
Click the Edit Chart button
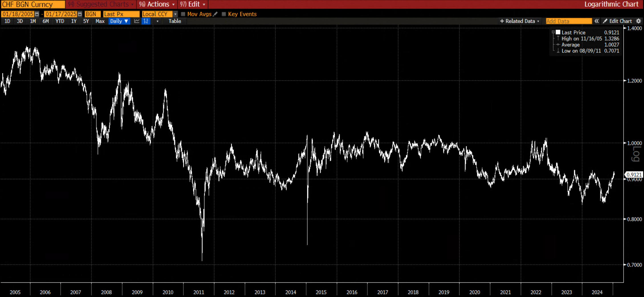[617, 21]
